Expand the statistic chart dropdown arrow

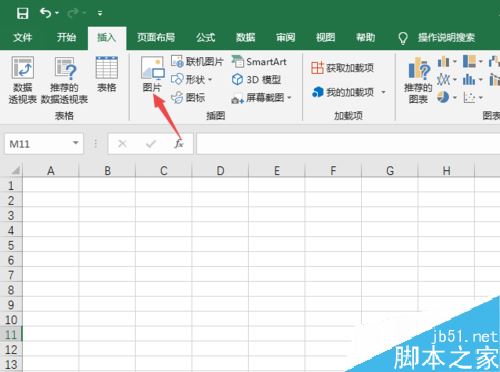(x=481, y=79)
